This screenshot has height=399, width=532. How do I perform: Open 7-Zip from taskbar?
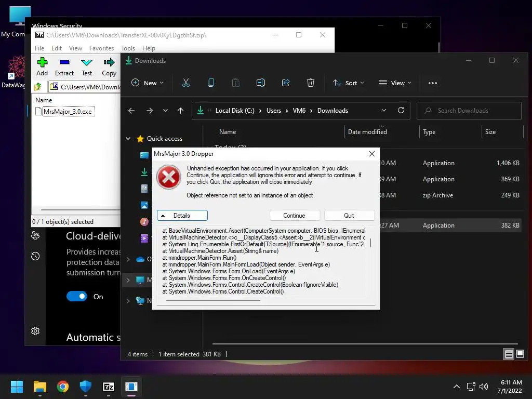click(108, 387)
